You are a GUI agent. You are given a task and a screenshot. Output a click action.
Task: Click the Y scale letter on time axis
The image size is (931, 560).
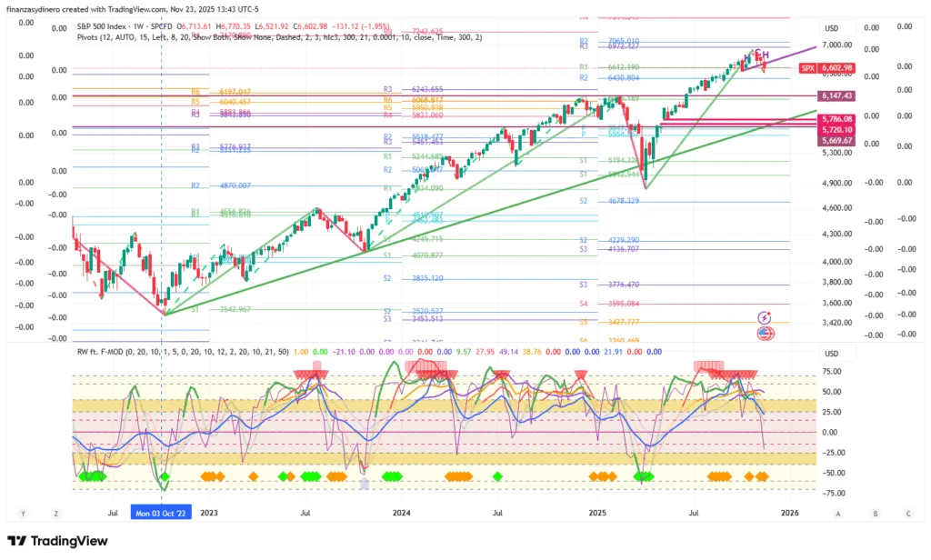[x=23, y=514]
